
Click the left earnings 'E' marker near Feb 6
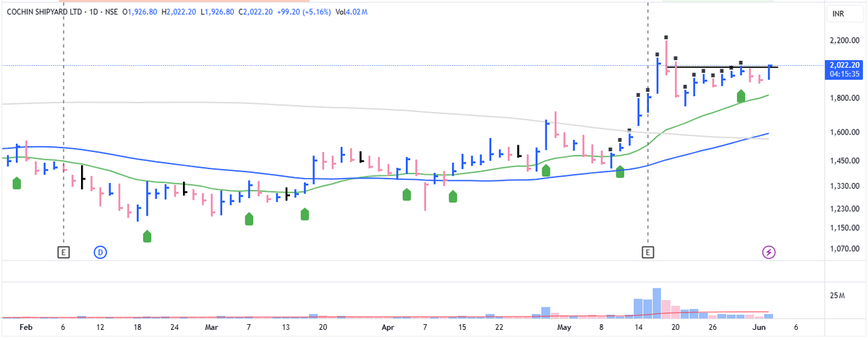pos(64,252)
